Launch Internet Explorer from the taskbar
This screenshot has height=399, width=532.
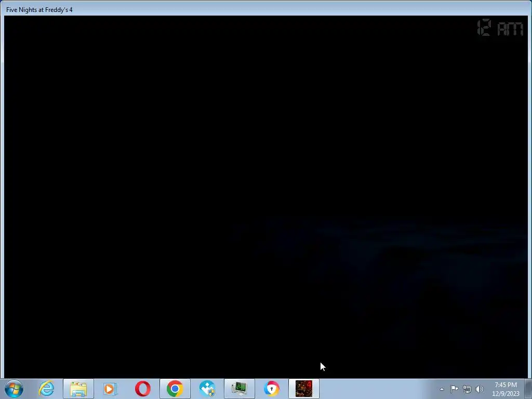click(46, 389)
